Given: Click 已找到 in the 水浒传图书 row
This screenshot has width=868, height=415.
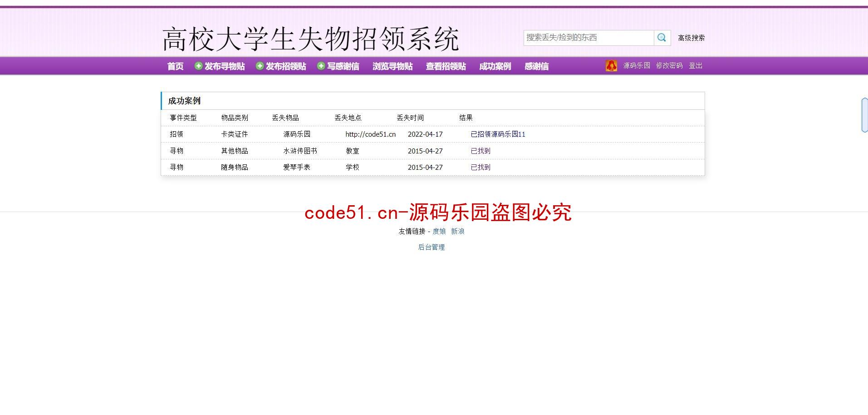Looking at the screenshot, I should [x=481, y=151].
